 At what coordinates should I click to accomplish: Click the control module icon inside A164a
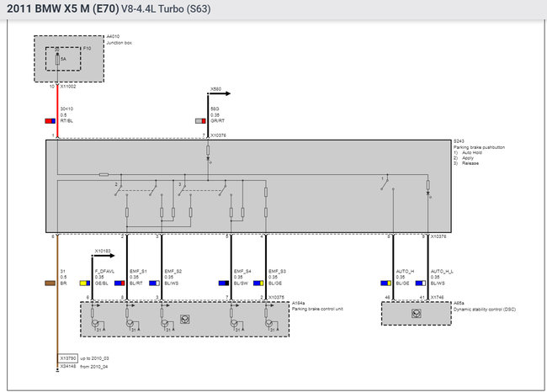coord(185,319)
